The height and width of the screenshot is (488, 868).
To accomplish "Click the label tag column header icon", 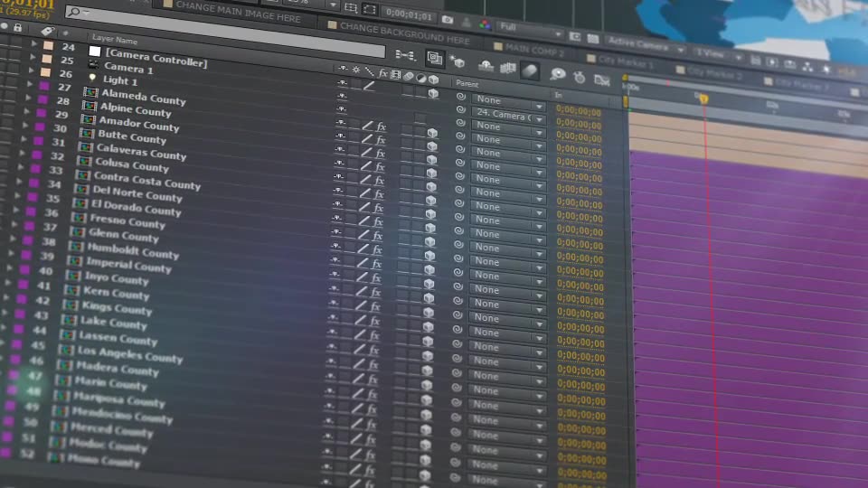I will (x=48, y=31).
